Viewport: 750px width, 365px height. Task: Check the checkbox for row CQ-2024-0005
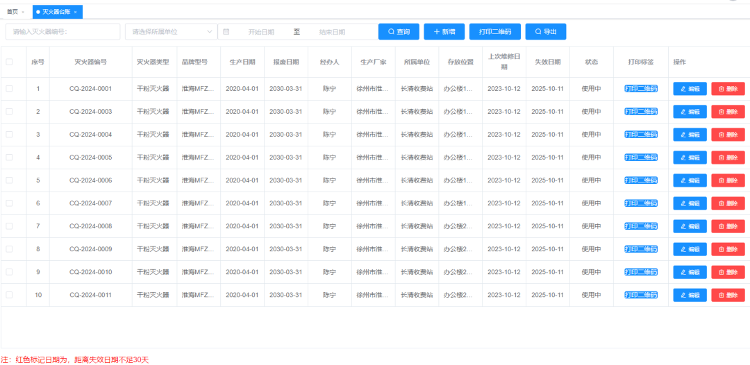(9, 157)
